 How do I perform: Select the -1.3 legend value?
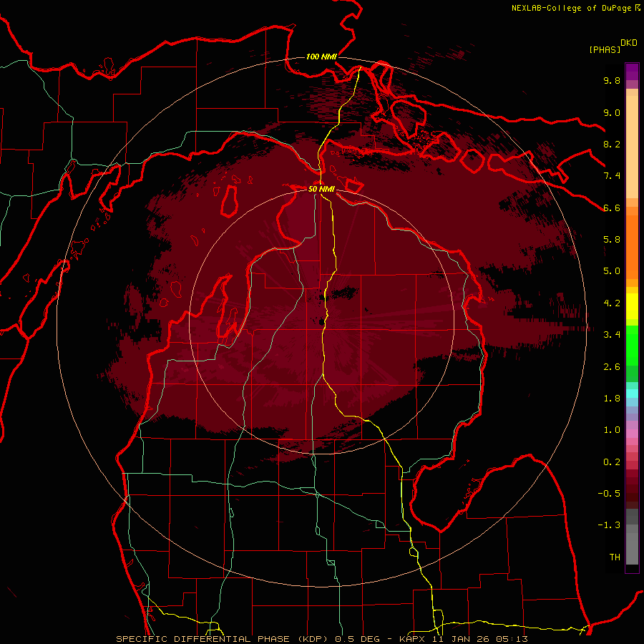point(609,525)
